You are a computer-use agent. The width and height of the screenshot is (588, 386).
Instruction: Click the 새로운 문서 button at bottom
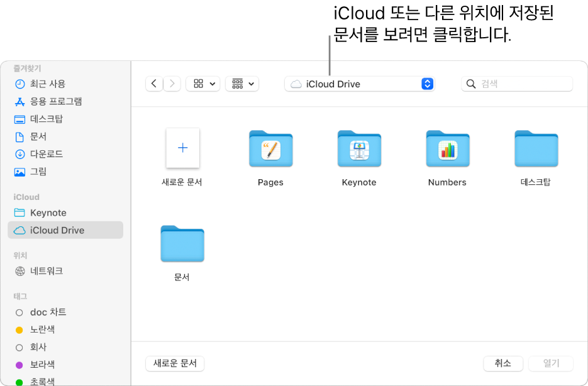[x=175, y=363]
